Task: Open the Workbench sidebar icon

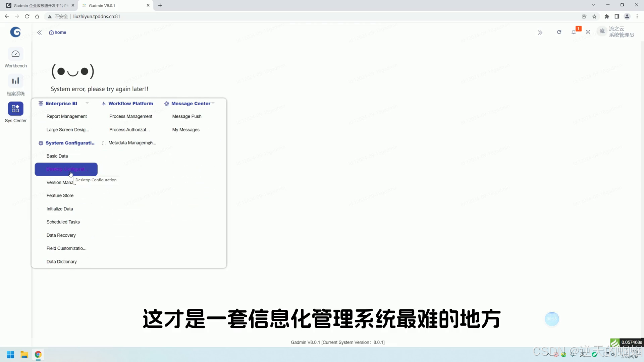Action: (x=15, y=54)
